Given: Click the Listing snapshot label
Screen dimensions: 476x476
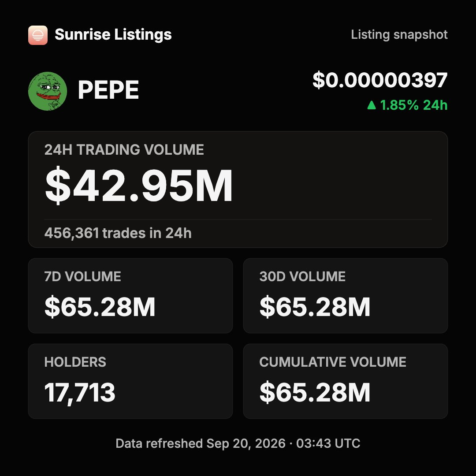Looking at the screenshot, I should [x=399, y=35].
